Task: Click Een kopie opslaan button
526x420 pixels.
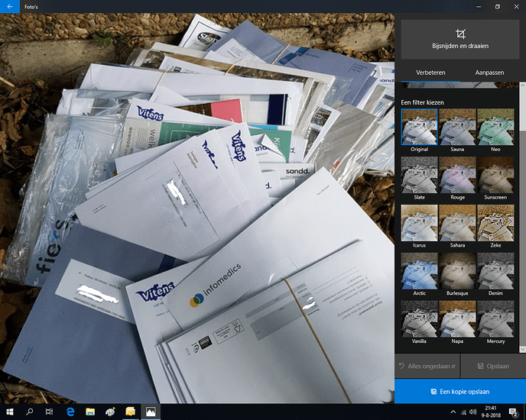Action: pyautogui.click(x=460, y=391)
